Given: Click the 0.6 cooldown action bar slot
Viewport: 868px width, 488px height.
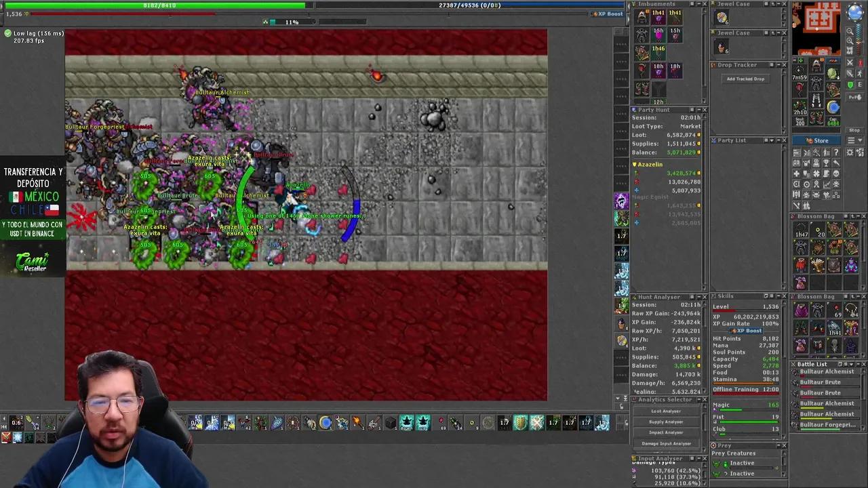Looking at the screenshot, I should pos(16,423).
